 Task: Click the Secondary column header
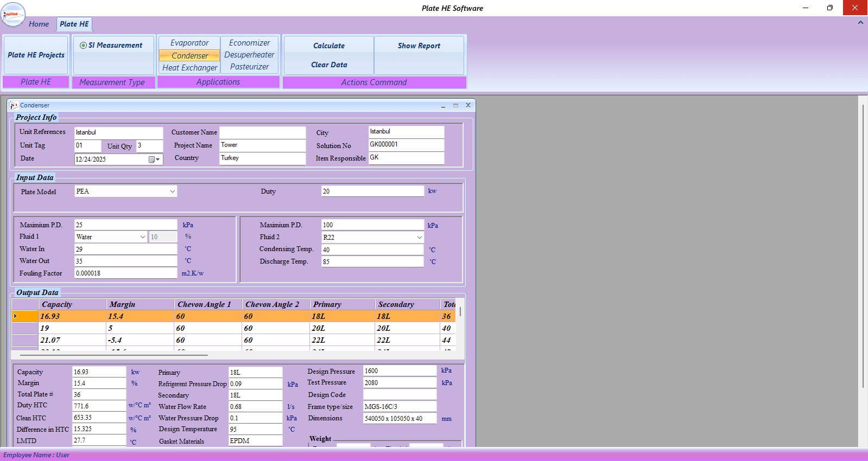[407, 304]
